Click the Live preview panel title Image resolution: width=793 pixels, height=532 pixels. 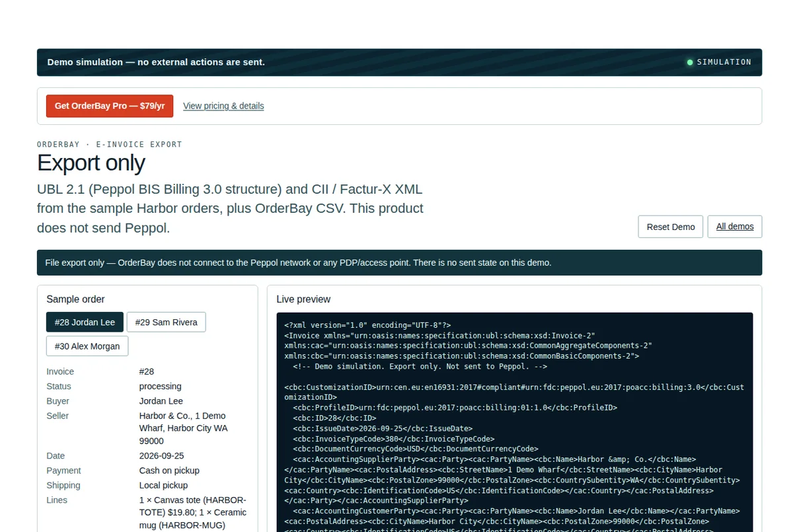click(303, 299)
